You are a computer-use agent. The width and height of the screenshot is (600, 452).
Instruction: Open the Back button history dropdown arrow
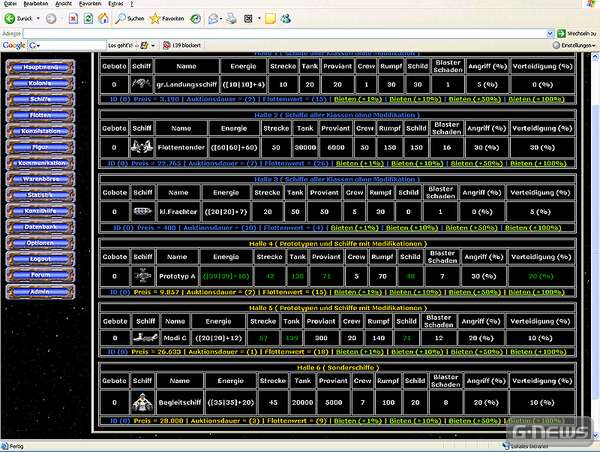click(38, 18)
